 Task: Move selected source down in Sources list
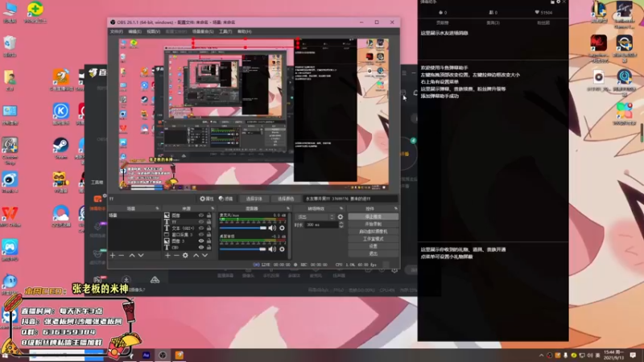tap(205, 255)
